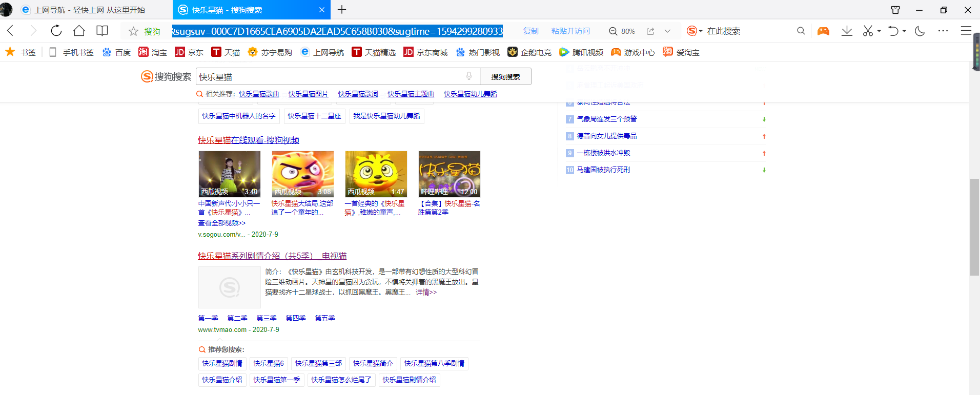This screenshot has height=395, width=980.
Task: Open hot topic 气象局连发三个预警
Action: [607, 119]
